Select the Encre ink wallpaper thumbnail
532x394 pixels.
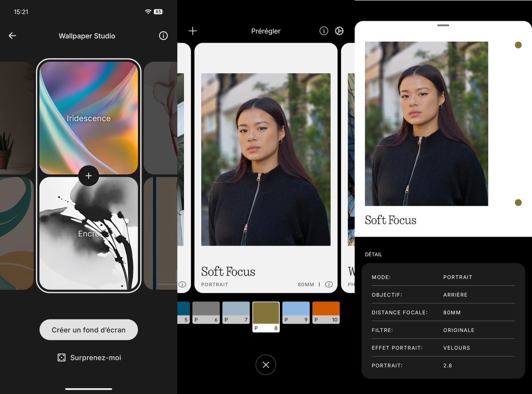coord(89,234)
